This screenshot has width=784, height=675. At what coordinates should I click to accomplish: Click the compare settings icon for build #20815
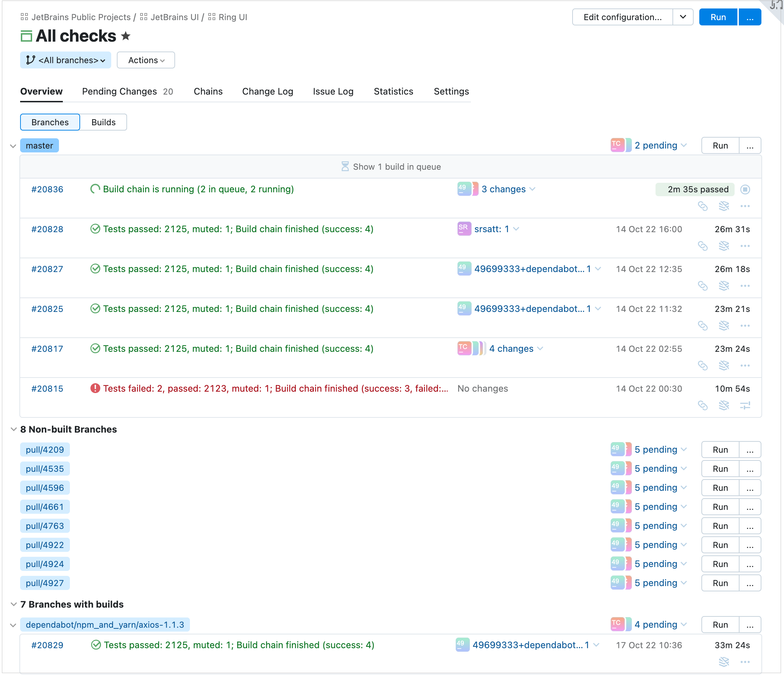pos(745,406)
